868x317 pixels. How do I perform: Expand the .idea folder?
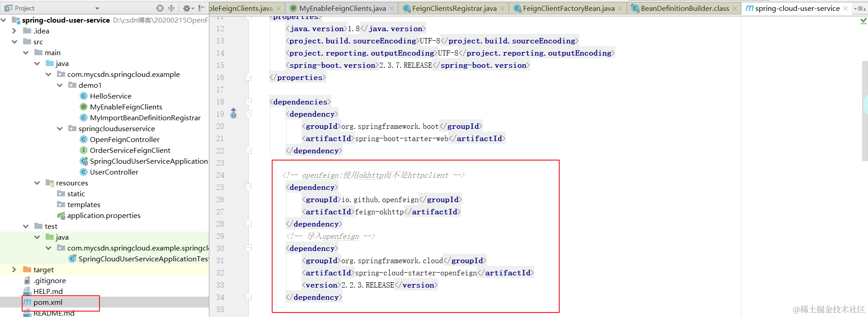14,31
